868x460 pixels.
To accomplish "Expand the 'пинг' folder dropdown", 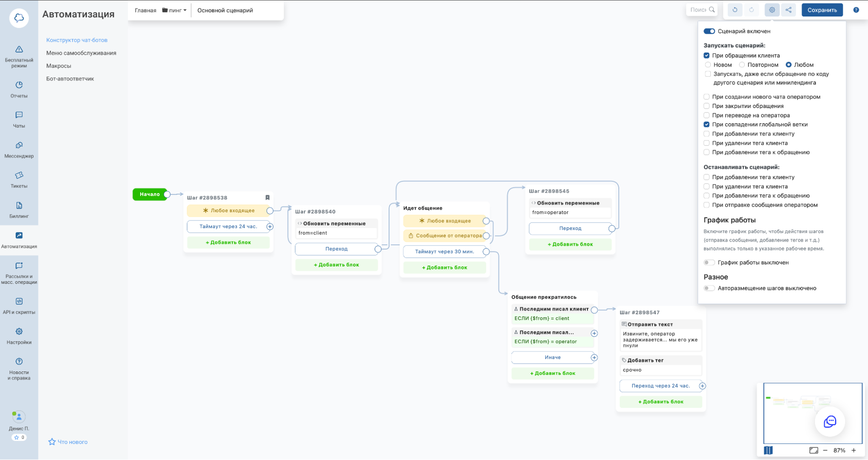I will click(175, 10).
